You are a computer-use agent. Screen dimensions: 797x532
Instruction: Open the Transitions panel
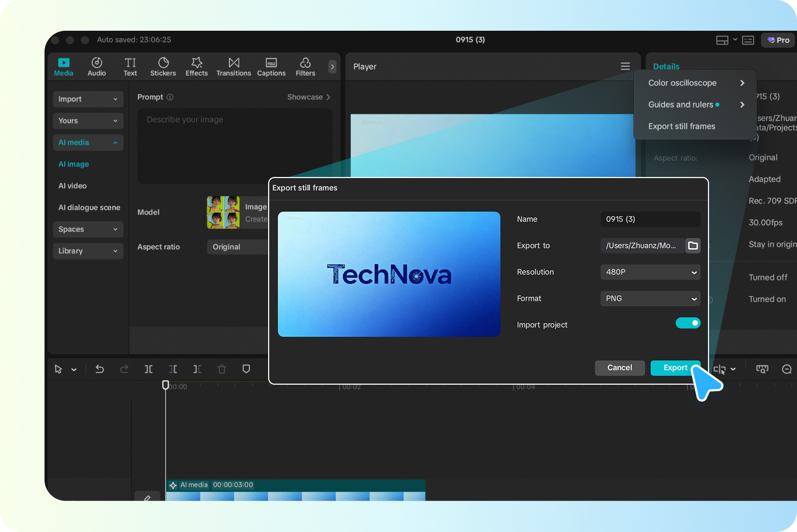233,67
